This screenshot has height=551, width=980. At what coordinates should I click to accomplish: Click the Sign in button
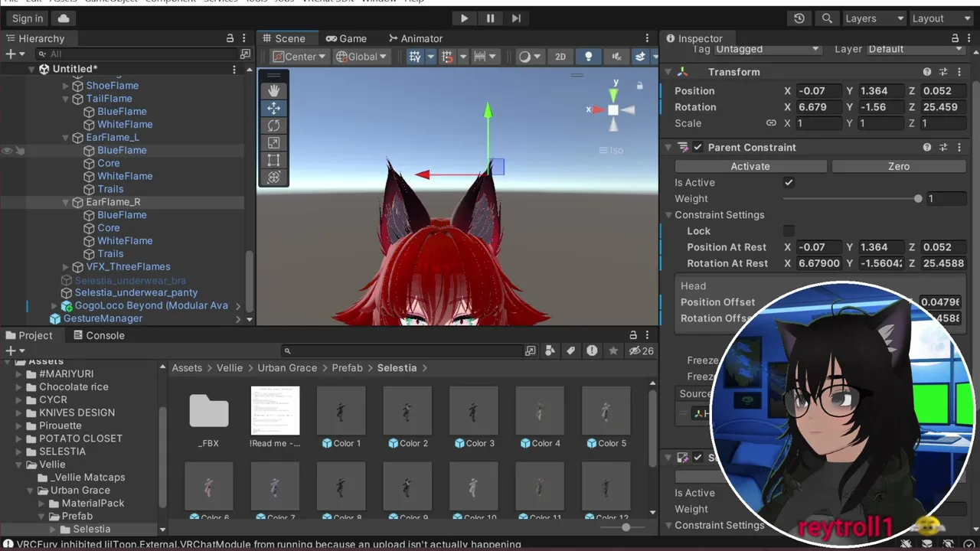pos(28,18)
